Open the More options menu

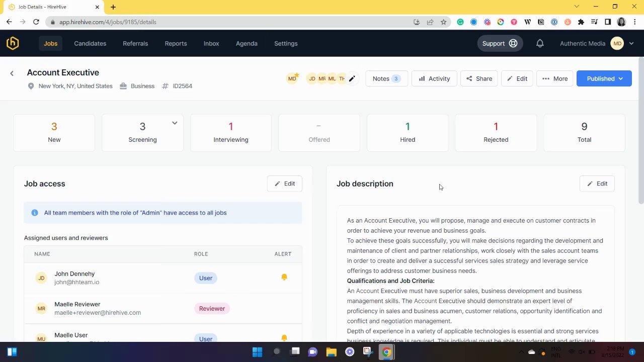click(x=554, y=78)
